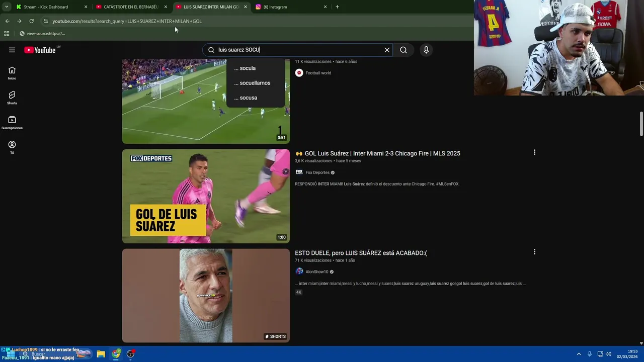The width and height of the screenshot is (644, 362).
Task: Open the apps grid in bookmarks bar
Action: coord(7,34)
